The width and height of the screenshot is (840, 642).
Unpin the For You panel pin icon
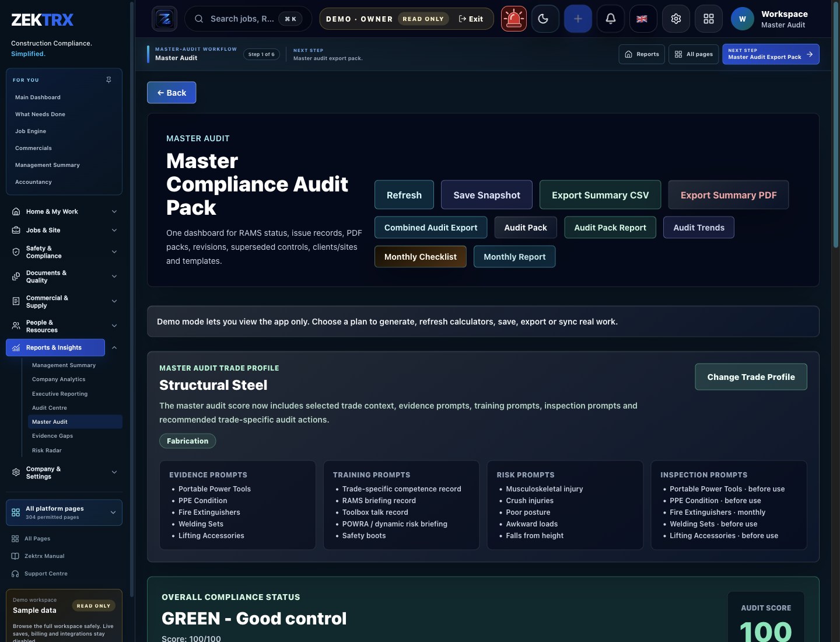point(108,80)
